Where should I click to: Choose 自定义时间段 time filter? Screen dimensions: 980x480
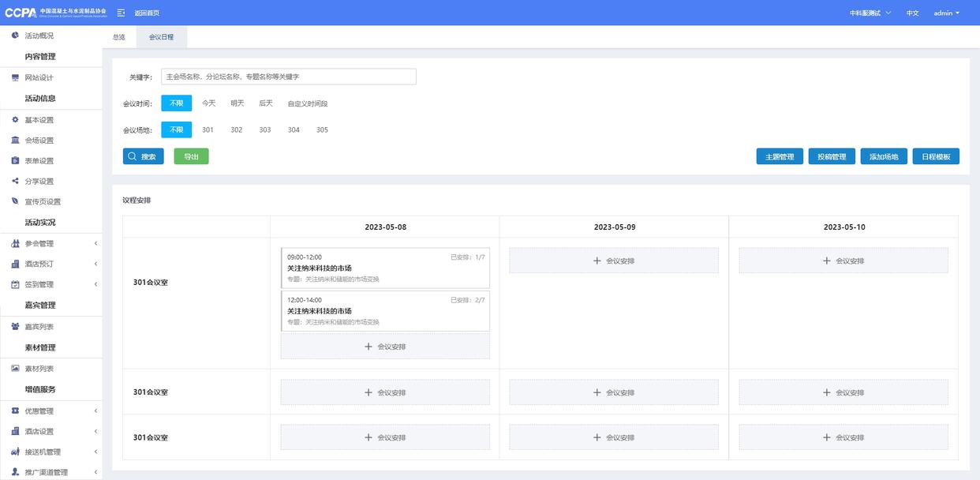pos(307,103)
